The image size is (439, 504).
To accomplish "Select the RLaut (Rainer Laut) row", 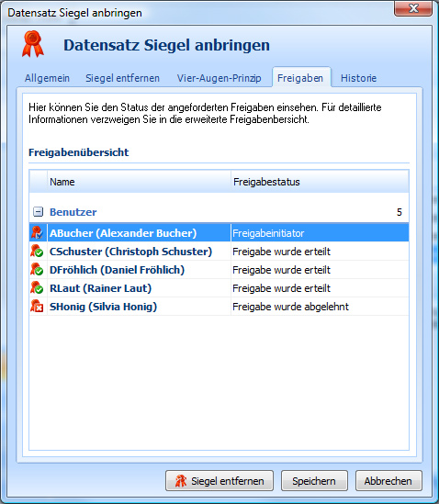I will (219, 288).
